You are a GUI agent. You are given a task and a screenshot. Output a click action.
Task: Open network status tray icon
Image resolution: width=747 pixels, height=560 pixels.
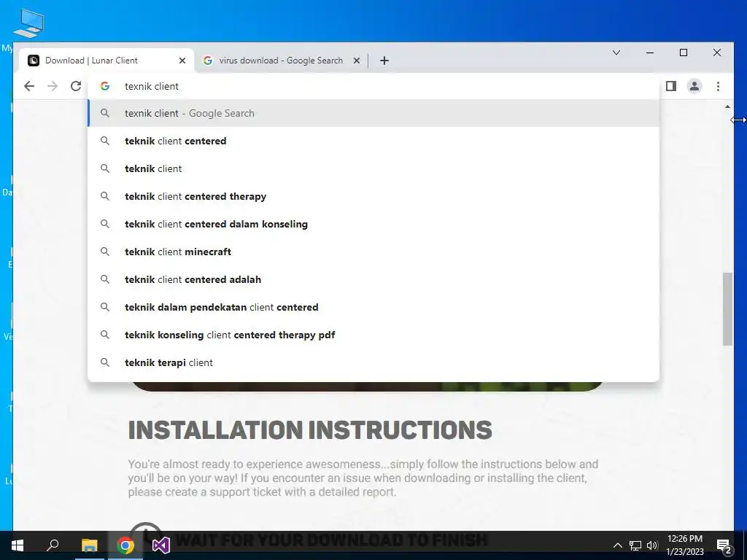pos(635,545)
